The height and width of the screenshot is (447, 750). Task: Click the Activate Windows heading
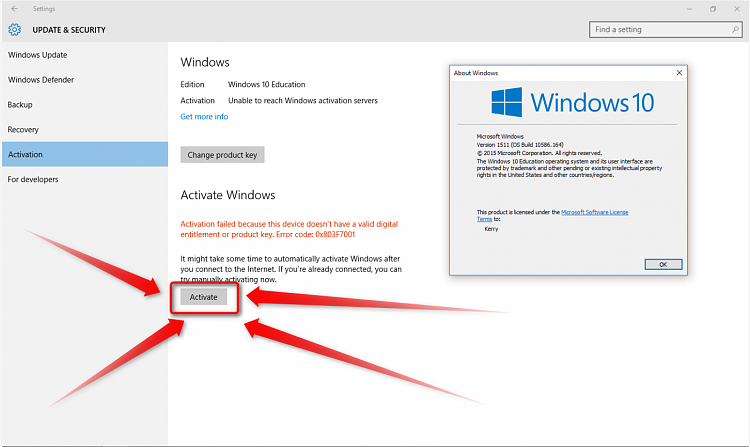point(228,195)
